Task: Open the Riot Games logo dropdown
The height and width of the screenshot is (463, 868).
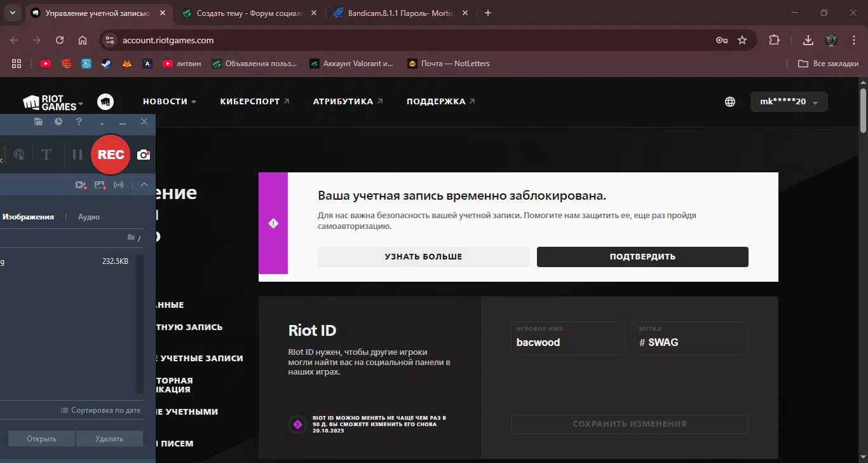Action: pyautogui.click(x=53, y=102)
